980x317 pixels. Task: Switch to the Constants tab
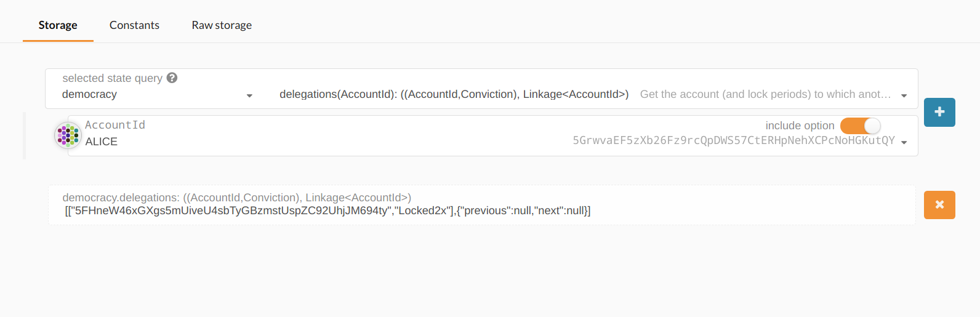[x=134, y=25]
